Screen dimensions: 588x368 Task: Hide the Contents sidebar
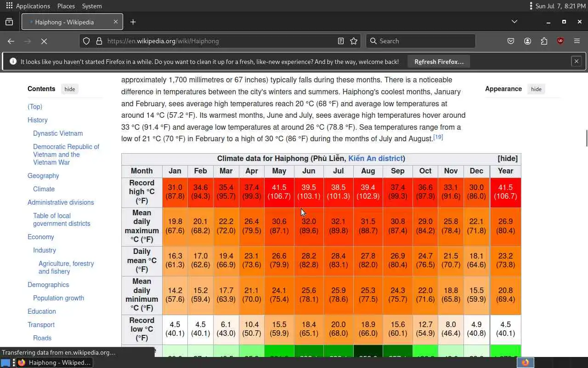coord(70,89)
